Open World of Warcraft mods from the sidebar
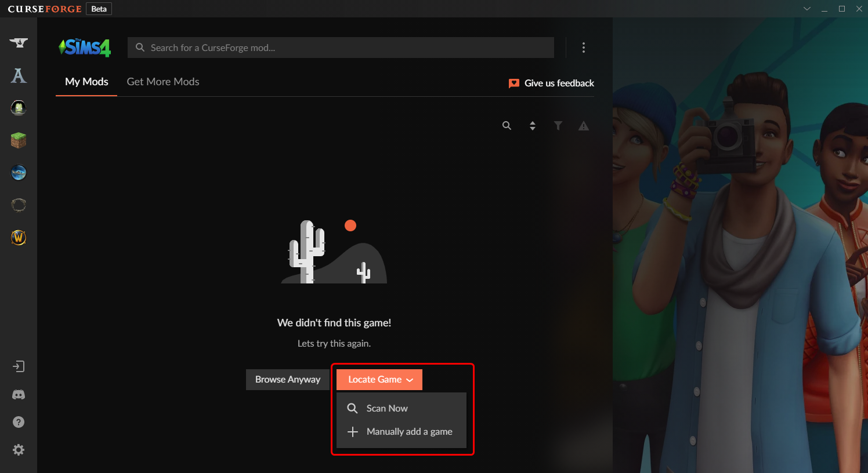 (x=18, y=237)
